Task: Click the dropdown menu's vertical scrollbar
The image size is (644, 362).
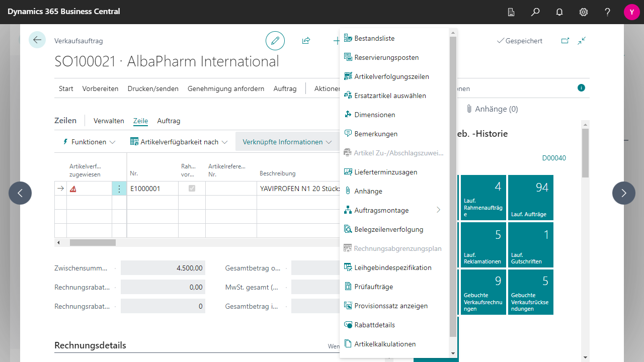Action: tap(453, 186)
